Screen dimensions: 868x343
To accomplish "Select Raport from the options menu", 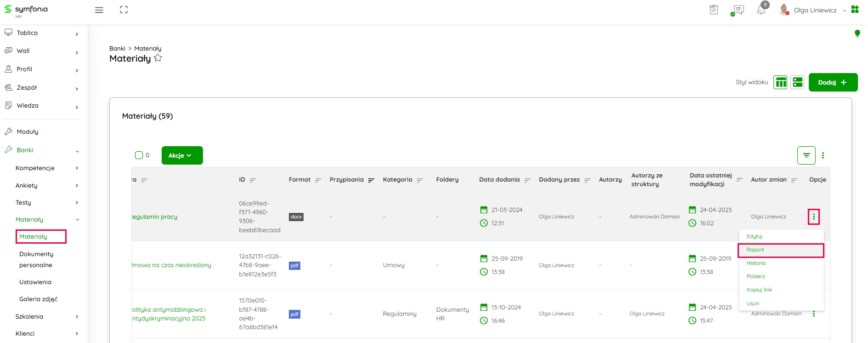I will click(780, 250).
